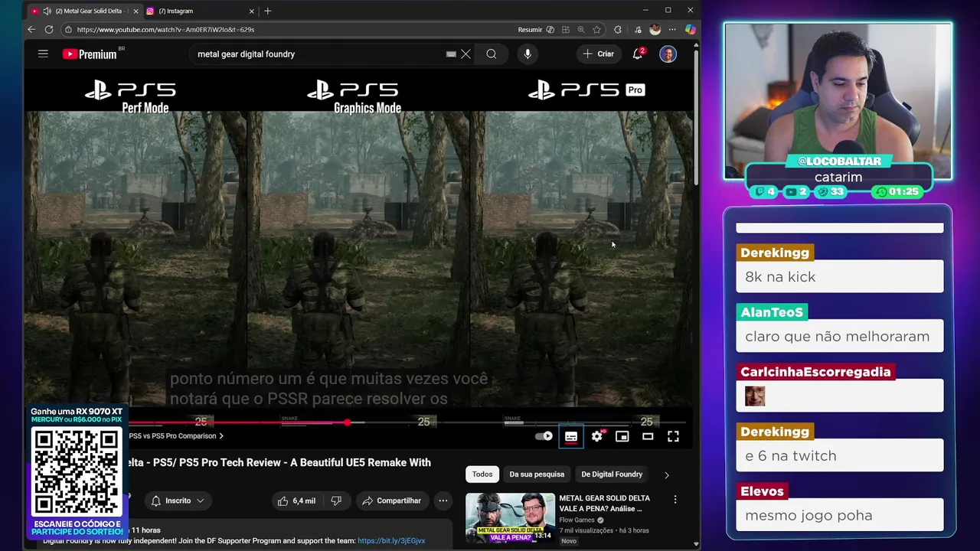Run search with the magnifier button
980x551 pixels.
tap(492, 54)
